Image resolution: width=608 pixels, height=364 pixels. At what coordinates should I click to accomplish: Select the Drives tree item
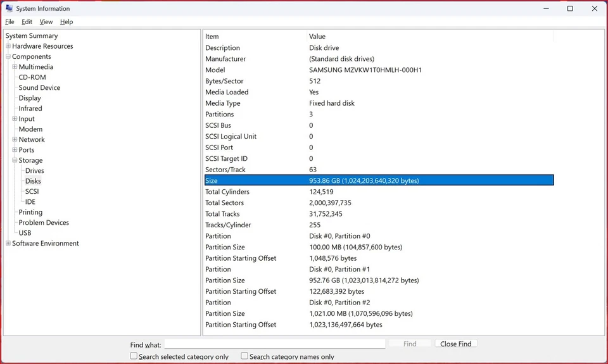[34, 170]
